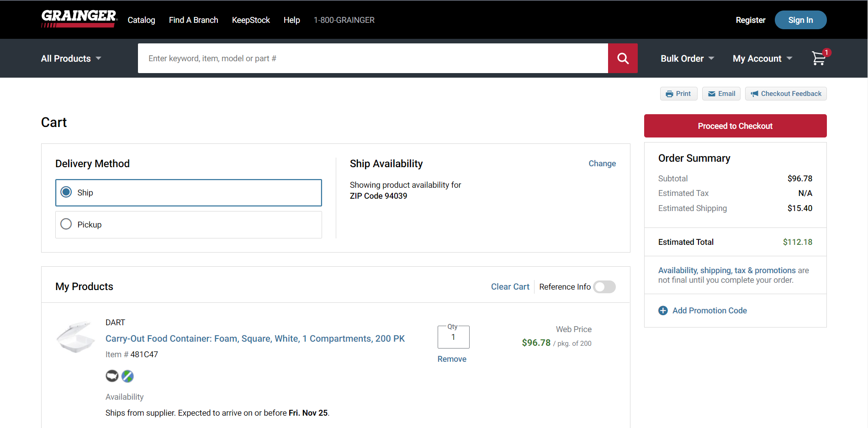This screenshot has width=868, height=428.
Task: Click inside the Qty quantity field
Action: (x=453, y=337)
